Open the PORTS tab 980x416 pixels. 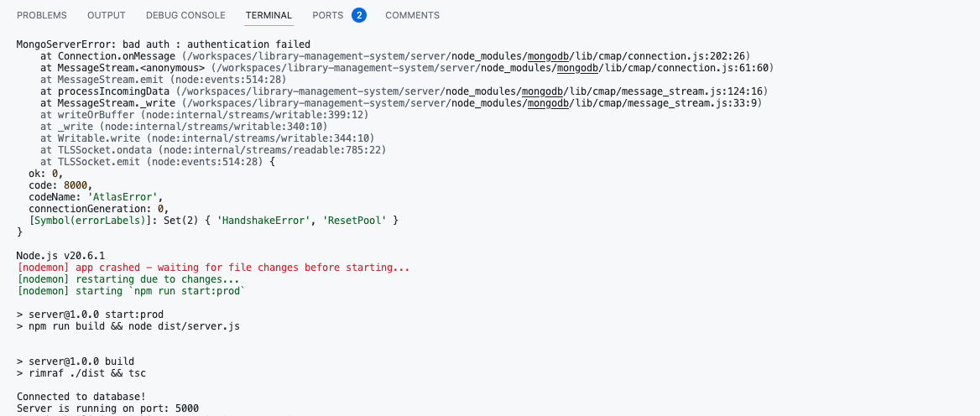point(327,15)
